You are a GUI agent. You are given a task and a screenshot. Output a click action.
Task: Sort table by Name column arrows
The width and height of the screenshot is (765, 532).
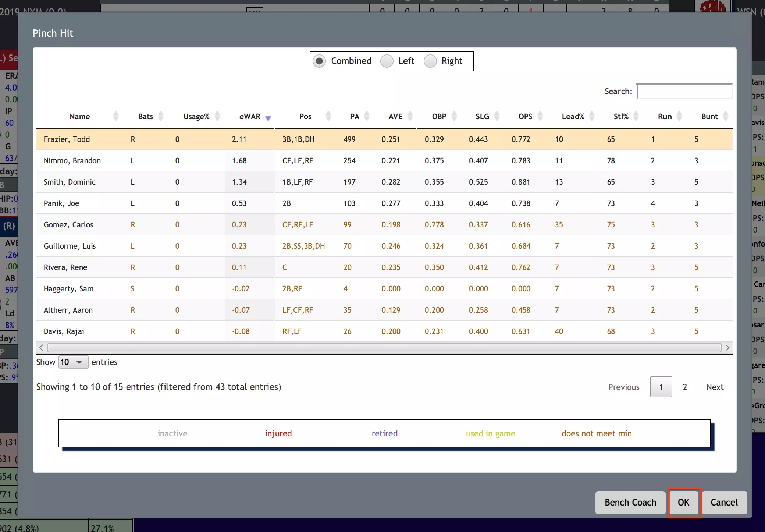pyautogui.click(x=116, y=116)
